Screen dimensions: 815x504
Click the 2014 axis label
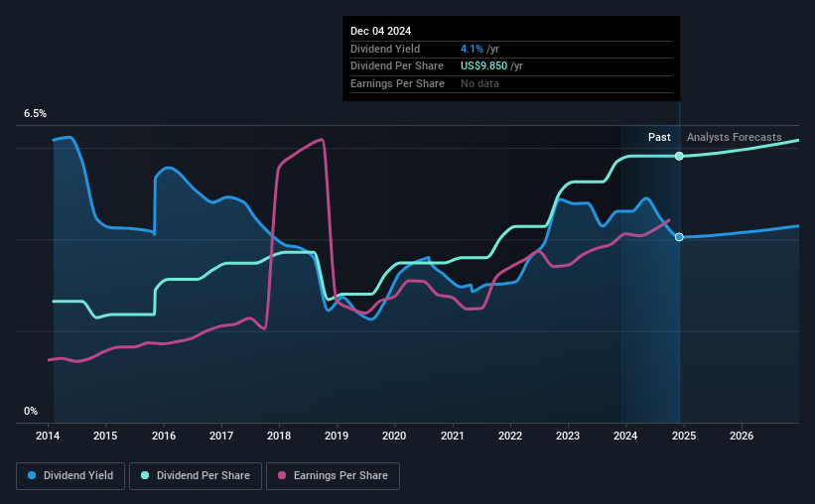click(48, 436)
